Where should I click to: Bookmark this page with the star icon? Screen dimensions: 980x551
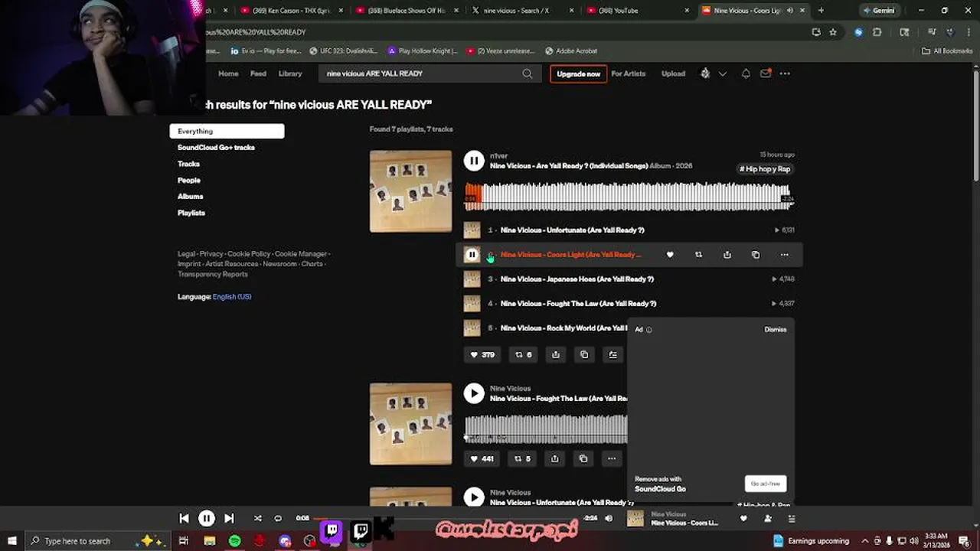pyautogui.click(x=833, y=32)
